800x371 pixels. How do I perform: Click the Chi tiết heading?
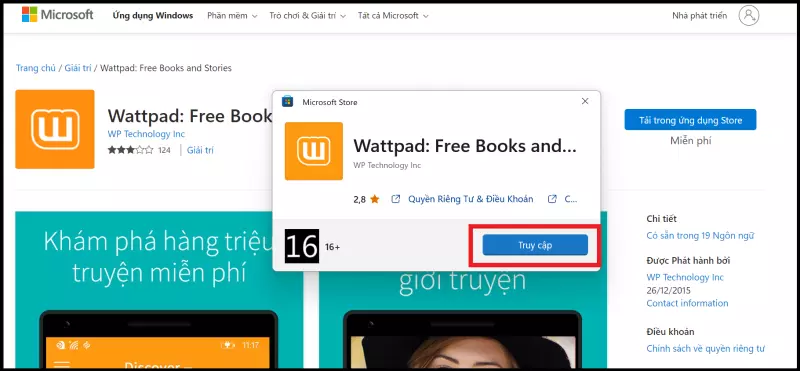coord(661,219)
